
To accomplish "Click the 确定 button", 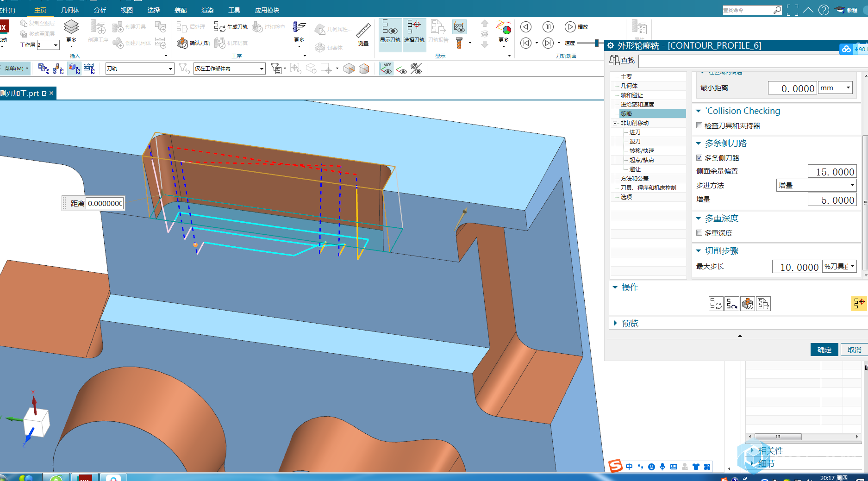I will point(824,350).
